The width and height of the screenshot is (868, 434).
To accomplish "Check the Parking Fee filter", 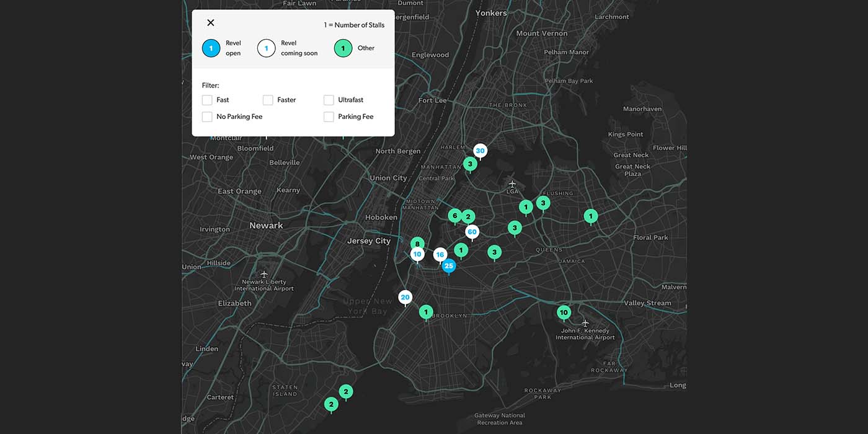I will coord(328,116).
